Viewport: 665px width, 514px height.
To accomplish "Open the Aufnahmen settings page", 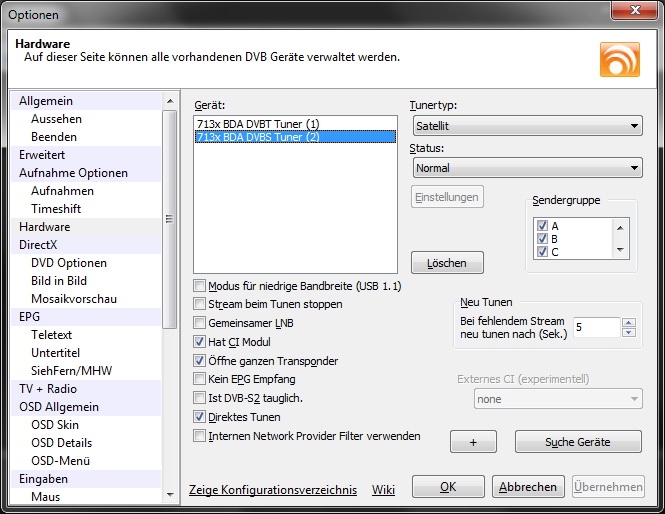I will pos(62,191).
